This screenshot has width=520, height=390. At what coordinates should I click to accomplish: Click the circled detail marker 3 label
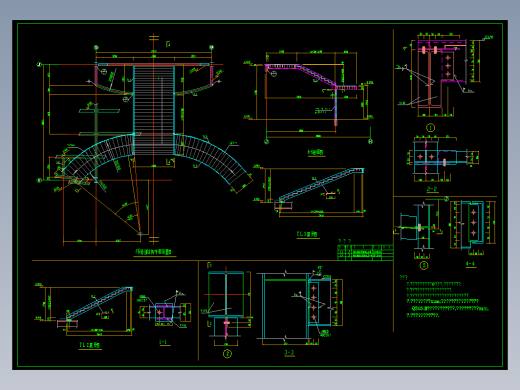pyautogui.click(x=424, y=266)
